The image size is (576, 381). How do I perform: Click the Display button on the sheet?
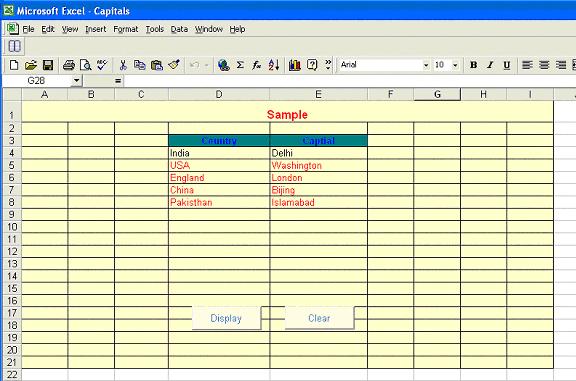pyautogui.click(x=226, y=318)
